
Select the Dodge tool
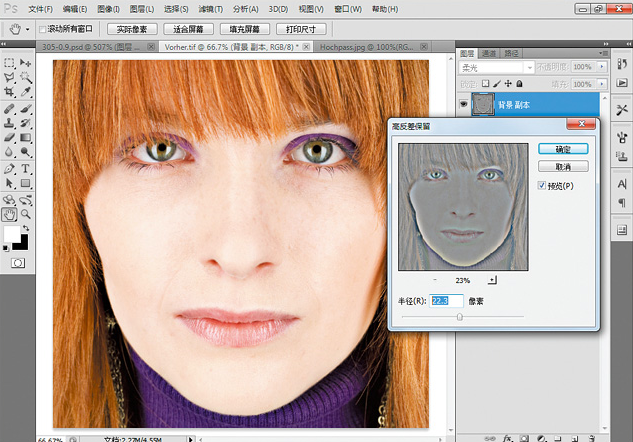tap(25, 152)
